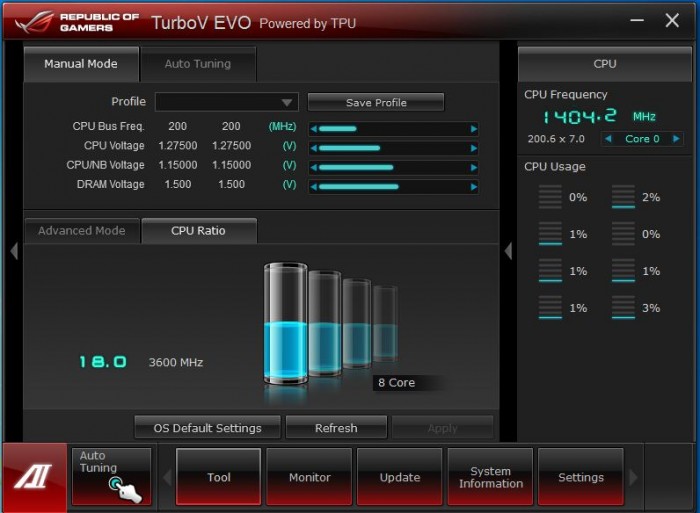The height and width of the screenshot is (513, 700).
Task: Click the 18.0 ratio value
Action: pyautogui.click(x=103, y=362)
